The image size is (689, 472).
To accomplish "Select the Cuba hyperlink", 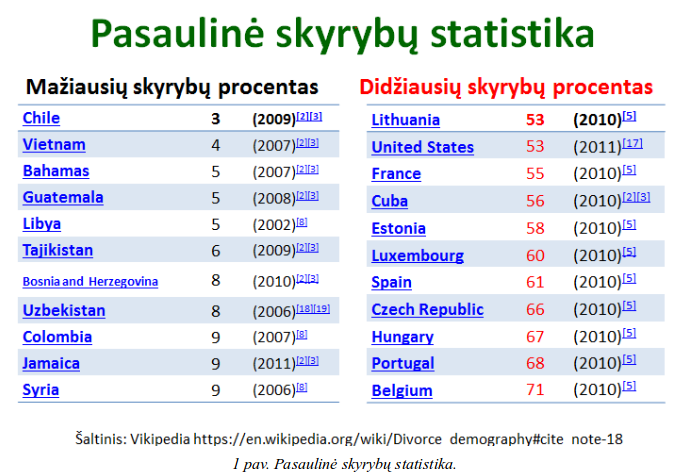I will point(389,201).
